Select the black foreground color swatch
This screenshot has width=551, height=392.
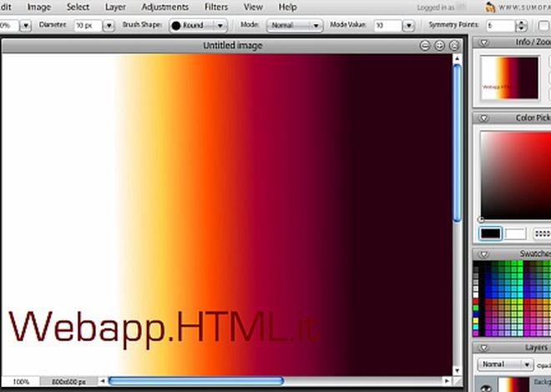pyautogui.click(x=491, y=234)
